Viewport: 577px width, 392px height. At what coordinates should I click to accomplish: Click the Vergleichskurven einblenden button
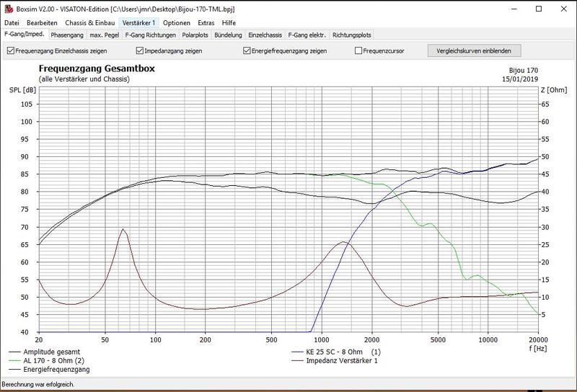pyautogui.click(x=474, y=51)
